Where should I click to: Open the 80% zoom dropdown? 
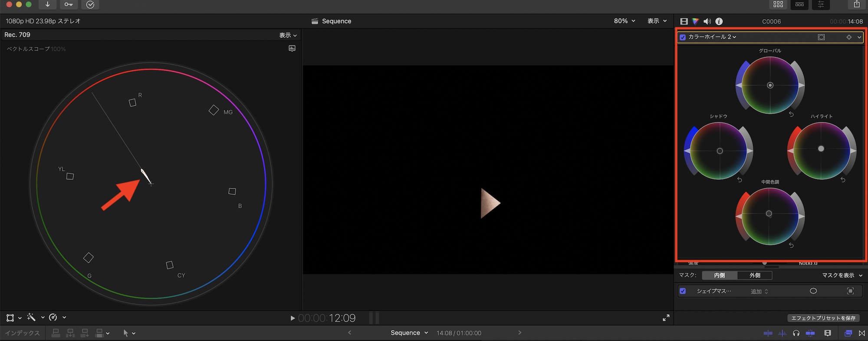pyautogui.click(x=624, y=21)
